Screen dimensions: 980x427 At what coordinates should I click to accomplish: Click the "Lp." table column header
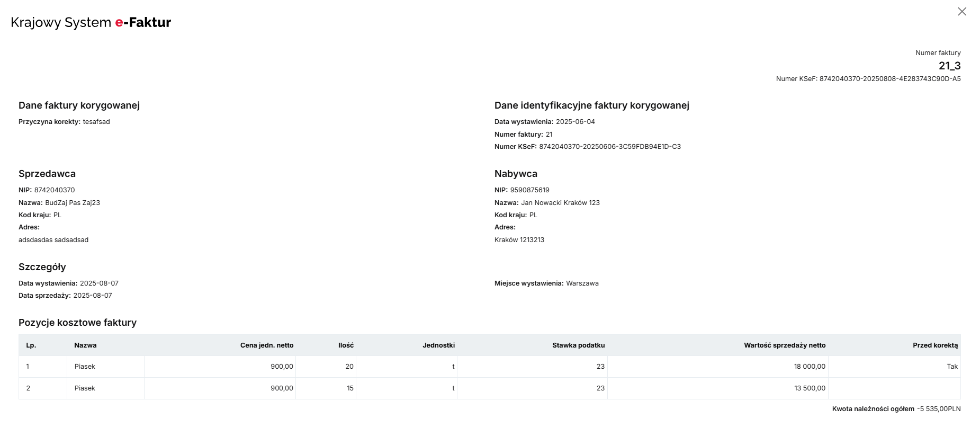point(31,345)
